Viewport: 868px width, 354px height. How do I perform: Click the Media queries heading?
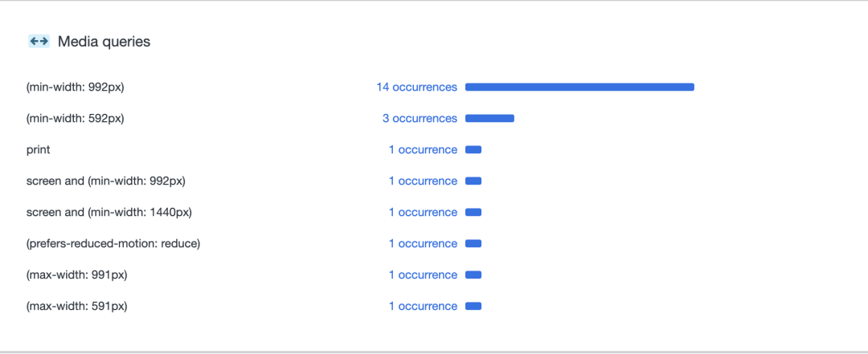click(x=104, y=42)
